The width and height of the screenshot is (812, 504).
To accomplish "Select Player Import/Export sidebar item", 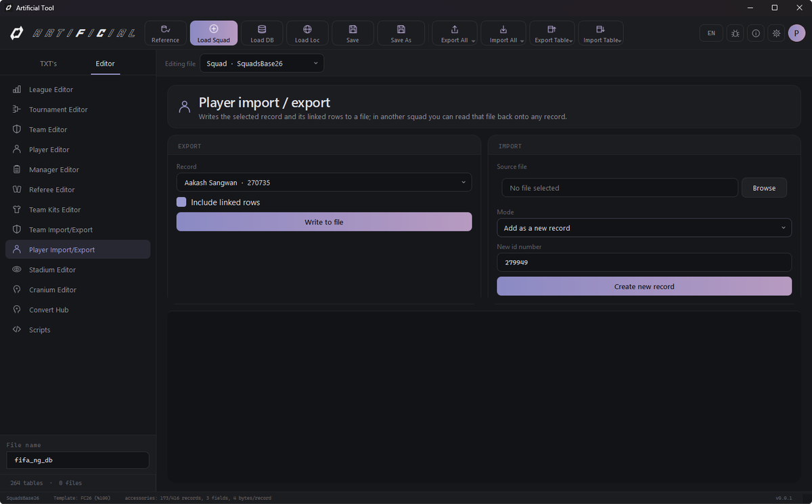I will point(78,250).
